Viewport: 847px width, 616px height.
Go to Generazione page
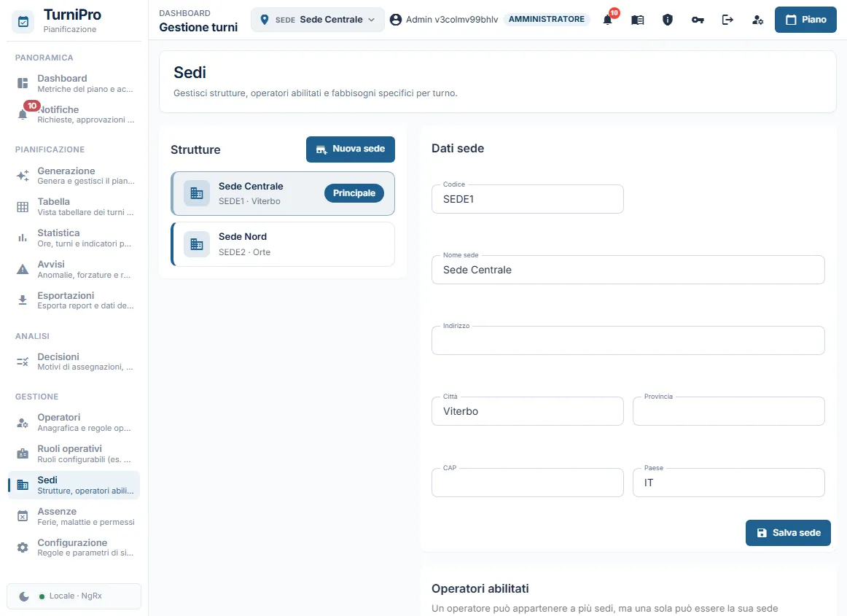[x=74, y=176]
